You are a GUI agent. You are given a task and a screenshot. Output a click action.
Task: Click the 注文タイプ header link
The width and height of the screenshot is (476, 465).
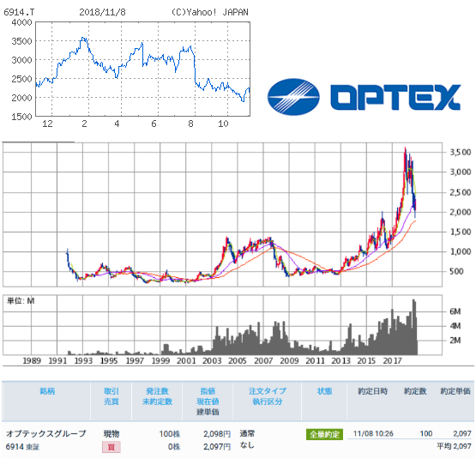point(268,391)
